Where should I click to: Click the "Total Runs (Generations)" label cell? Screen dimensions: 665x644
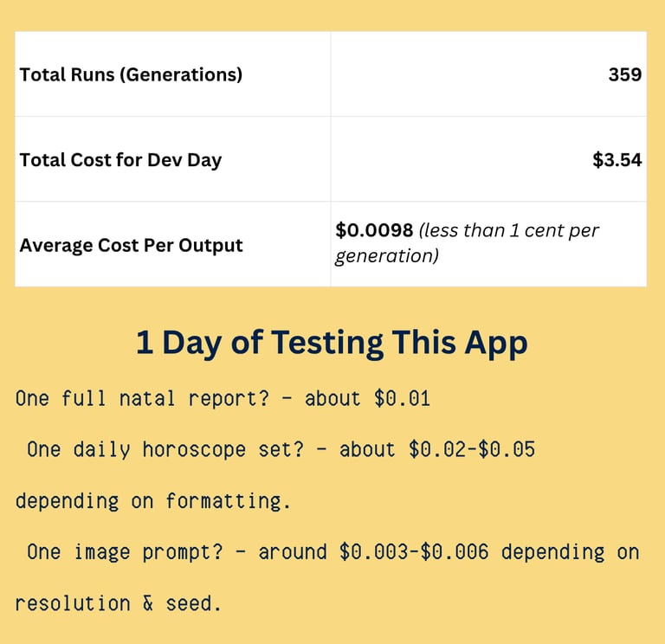[131, 74]
